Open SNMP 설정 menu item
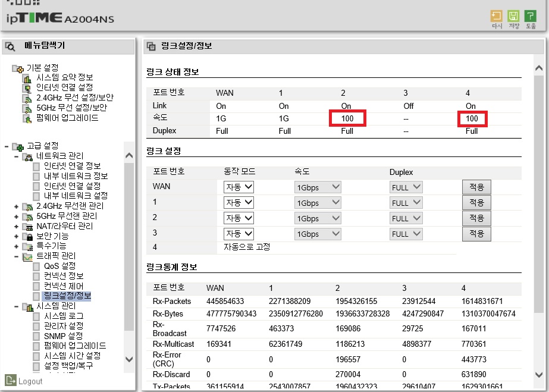This screenshot has width=549, height=392. tap(63, 336)
